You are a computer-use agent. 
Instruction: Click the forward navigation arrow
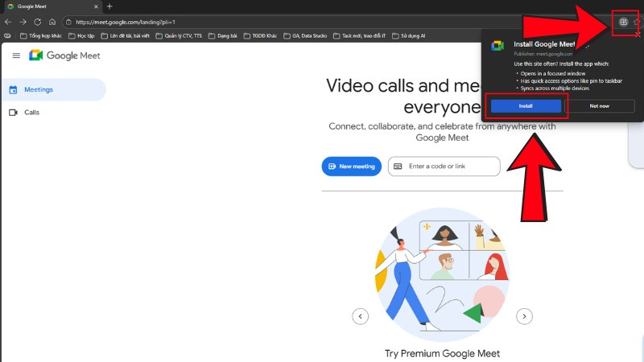pos(23,22)
